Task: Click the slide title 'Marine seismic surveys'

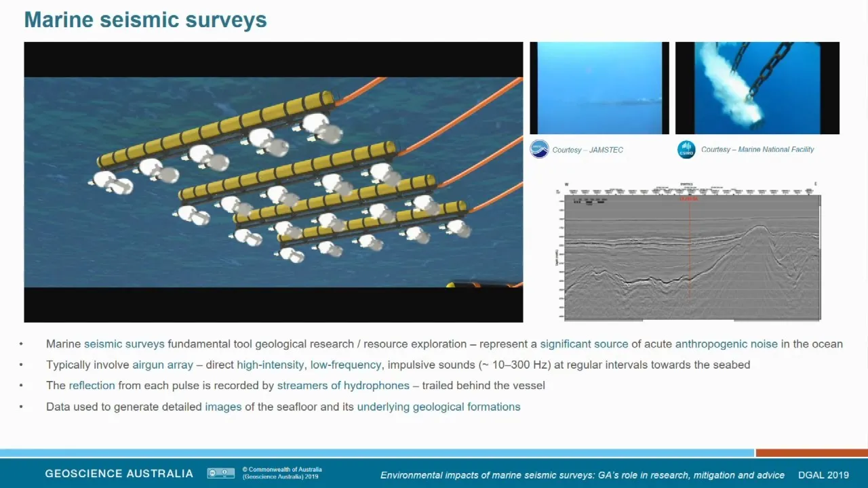Action: coord(146,20)
